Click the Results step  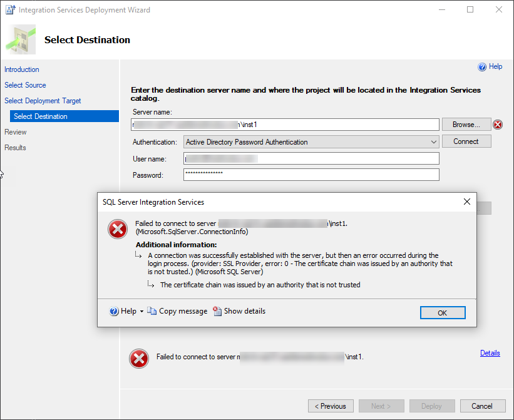(x=15, y=148)
